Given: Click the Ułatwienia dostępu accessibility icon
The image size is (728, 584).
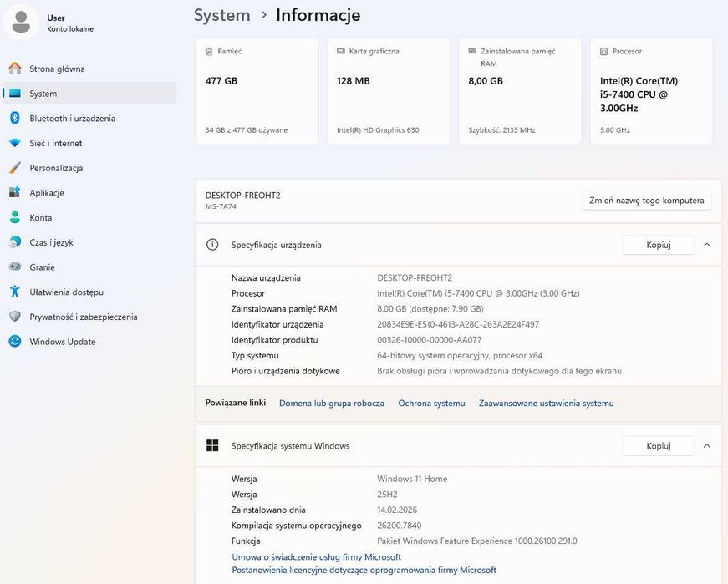Looking at the screenshot, I should pyautogui.click(x=14, y=292).
